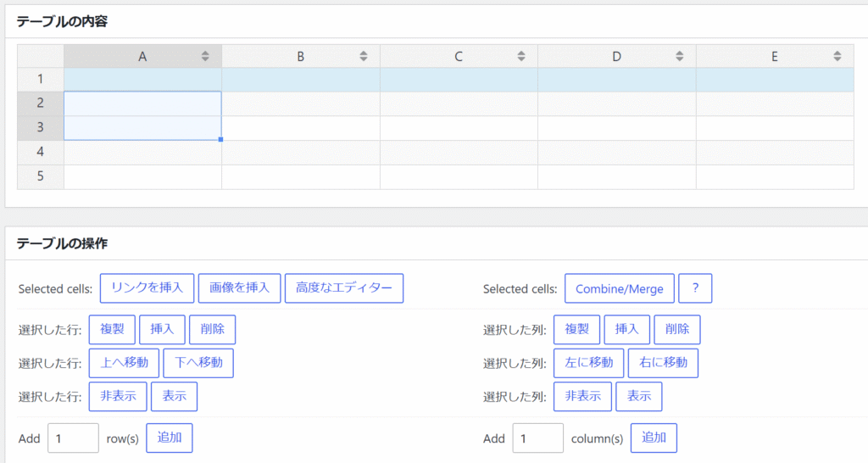Move selected columns right with 右に移動
The height and width of the screenshot is (463, 868).
tap(663, 363)
